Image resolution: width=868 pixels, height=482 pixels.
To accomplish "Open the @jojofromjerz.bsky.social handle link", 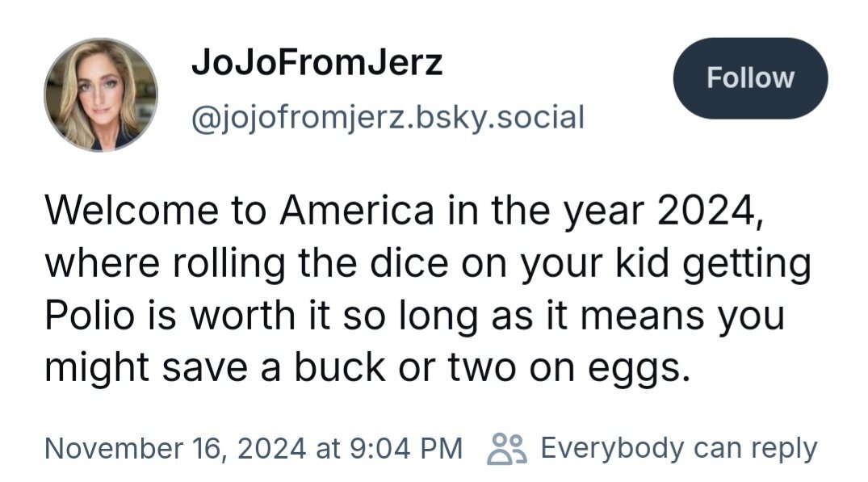I will click(x=387, y=118).
